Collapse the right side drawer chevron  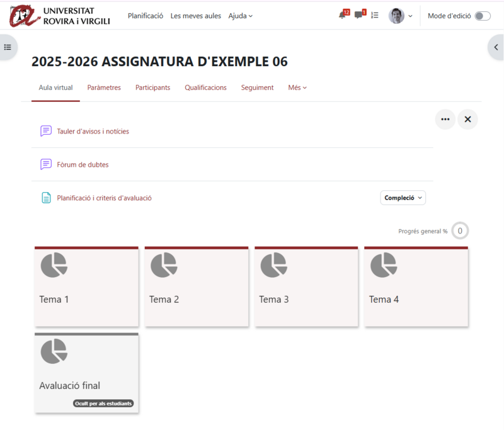pyautogui.click(x=496, y=47)
